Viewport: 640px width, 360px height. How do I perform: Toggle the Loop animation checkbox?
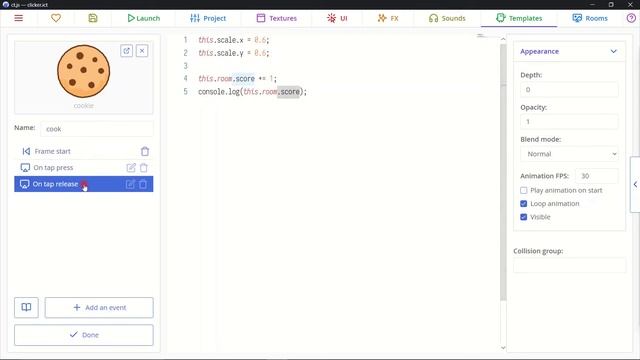524,204
